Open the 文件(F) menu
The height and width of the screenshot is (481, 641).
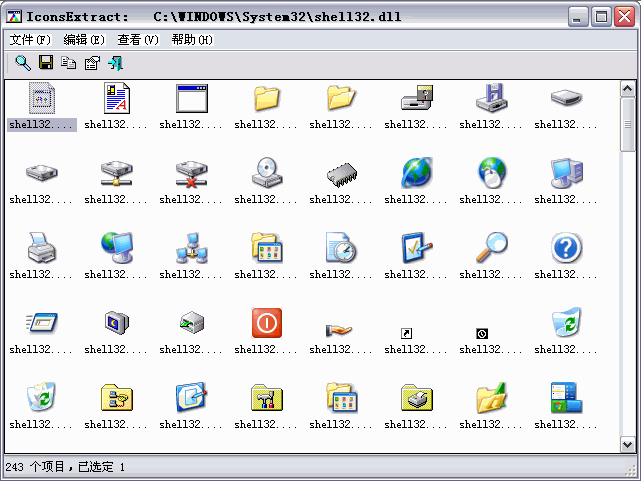click(30, 40)
